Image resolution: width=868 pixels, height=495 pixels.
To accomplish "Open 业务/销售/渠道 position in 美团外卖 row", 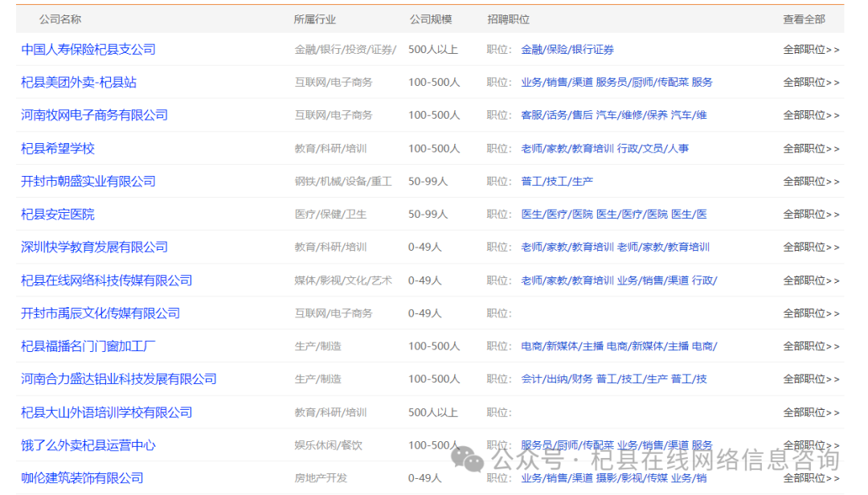I will click(x=557, y=83).
